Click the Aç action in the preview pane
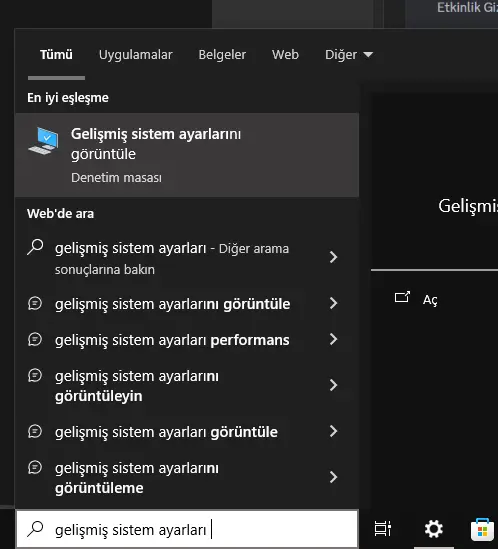Viewport: 498px width, 549px height. [430, 300]
